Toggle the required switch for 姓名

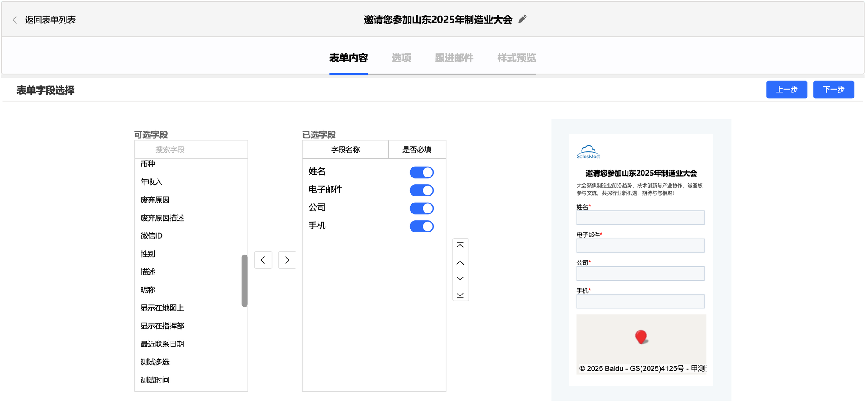[421, 173]
